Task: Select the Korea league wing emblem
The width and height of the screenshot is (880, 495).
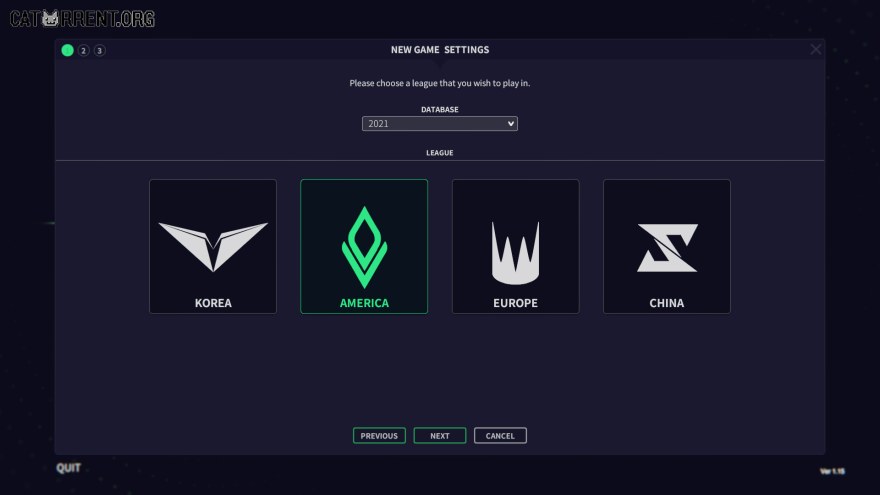Action: [213, 246]
